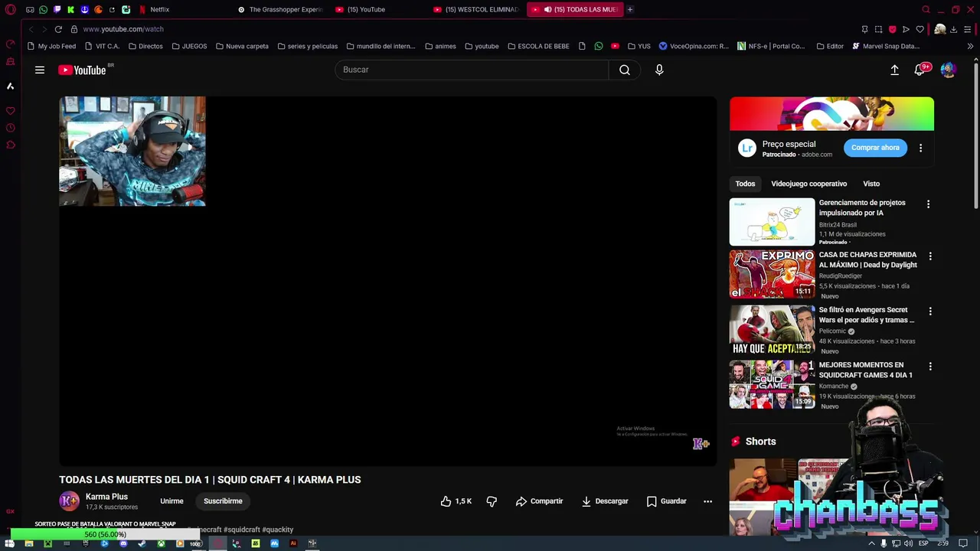The height and width of the screenshot is (551, 980).
Task: Show hidden system tray icons
Action: pos(871,543)
